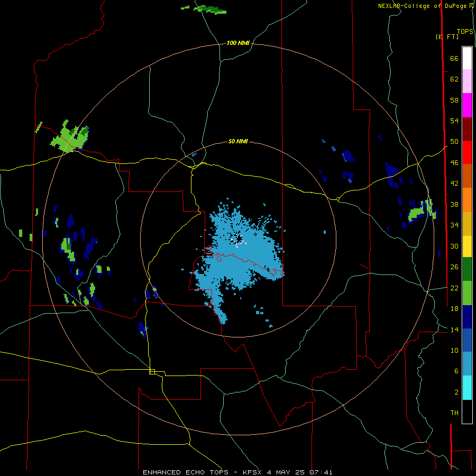This screenshot has width=476, height=476.
Task: Click the "62" legend value
Action: (454, 79)
